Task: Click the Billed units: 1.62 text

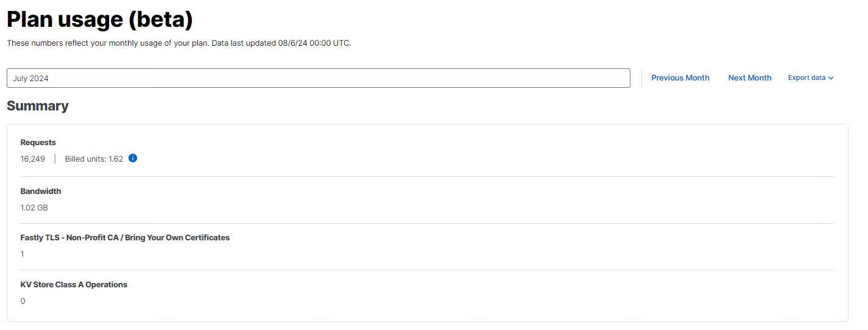Action: 94,159
